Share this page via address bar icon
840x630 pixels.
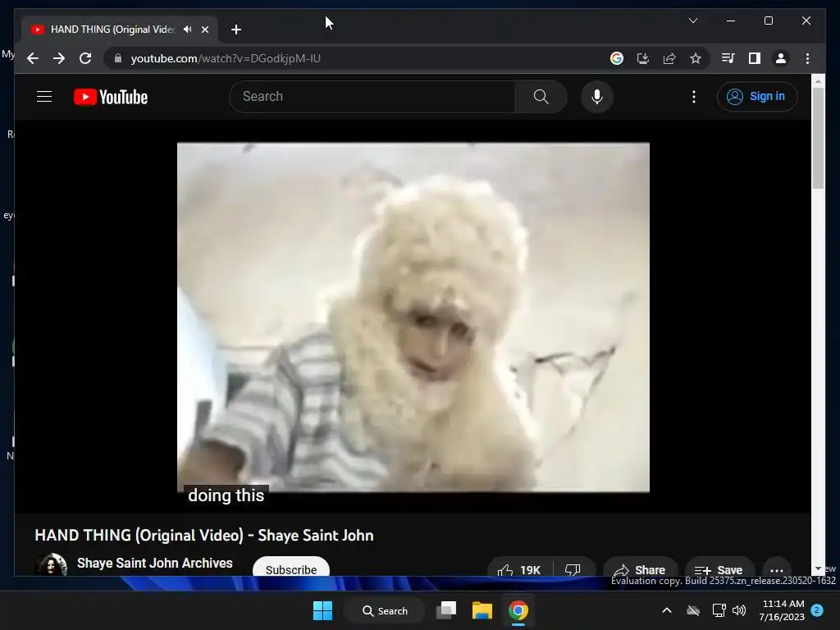(x=669, y=58)
